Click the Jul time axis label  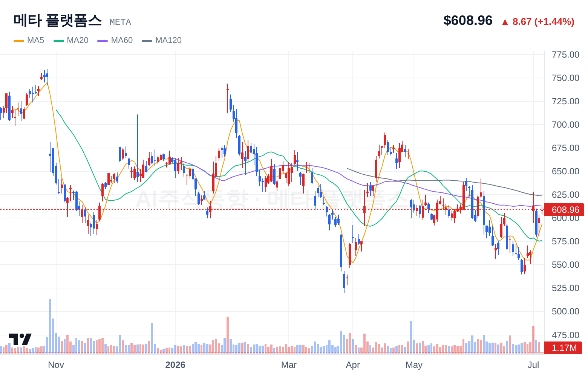(533, 365)
